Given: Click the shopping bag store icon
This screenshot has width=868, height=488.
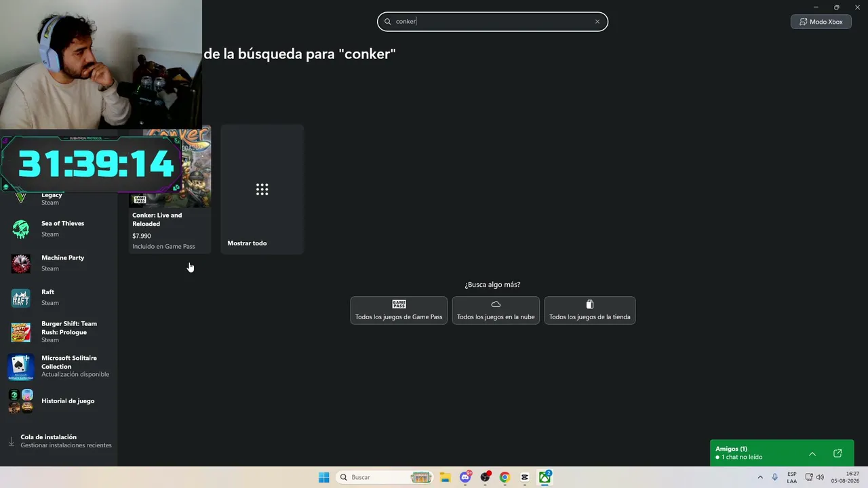Looking at the screenshot, I should (x=590, y=304).
